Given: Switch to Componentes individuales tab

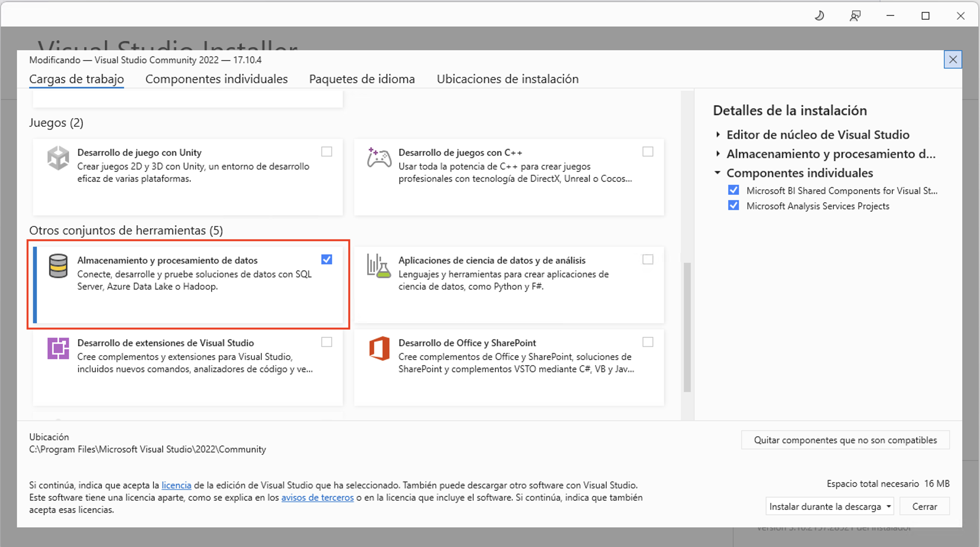Looking at the screenshot, I should pyautogui.click(x=217, y=79).
